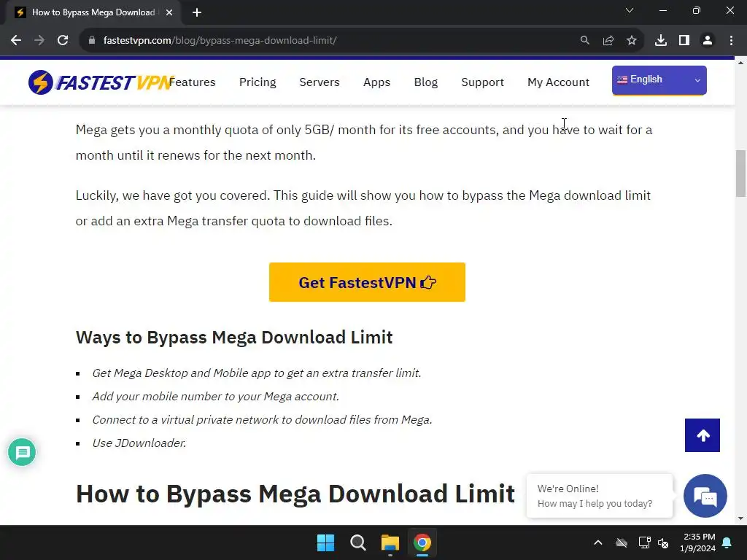Open File Explorer from taskbar
Image resolution: width=747 pixels, height=560 pixels.
click(x=390, y=542)
